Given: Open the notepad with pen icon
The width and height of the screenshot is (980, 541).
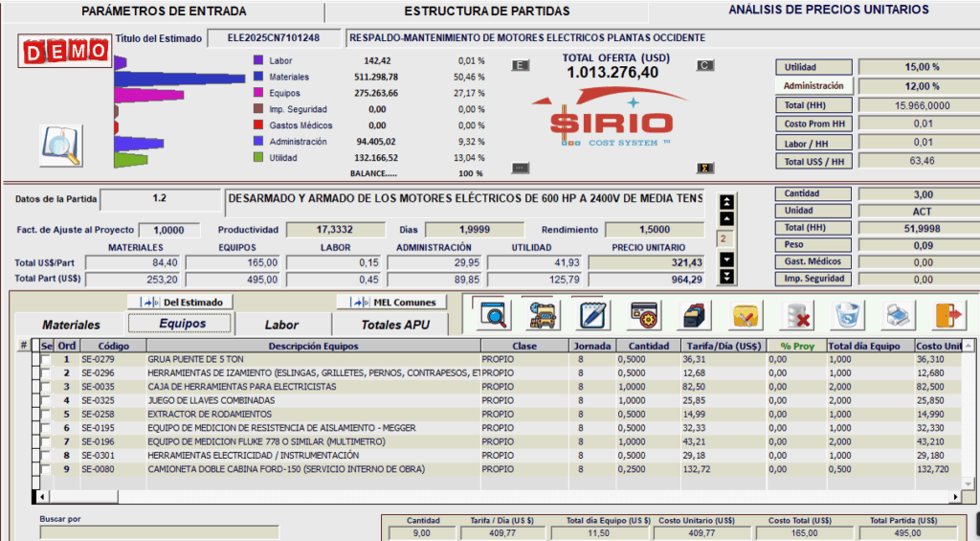Looking at the screenshot, I should pos(591,314).
